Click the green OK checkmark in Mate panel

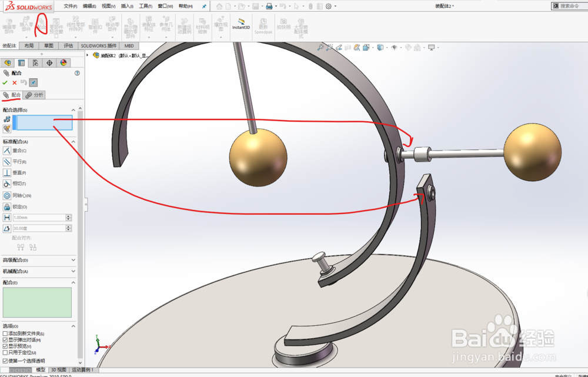click(5, 82)
